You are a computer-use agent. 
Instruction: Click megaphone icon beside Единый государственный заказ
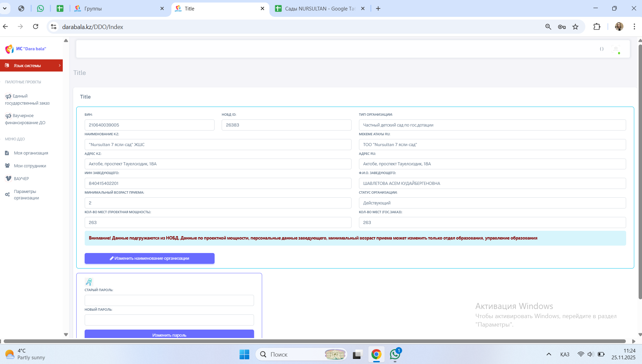click(8, 96)
